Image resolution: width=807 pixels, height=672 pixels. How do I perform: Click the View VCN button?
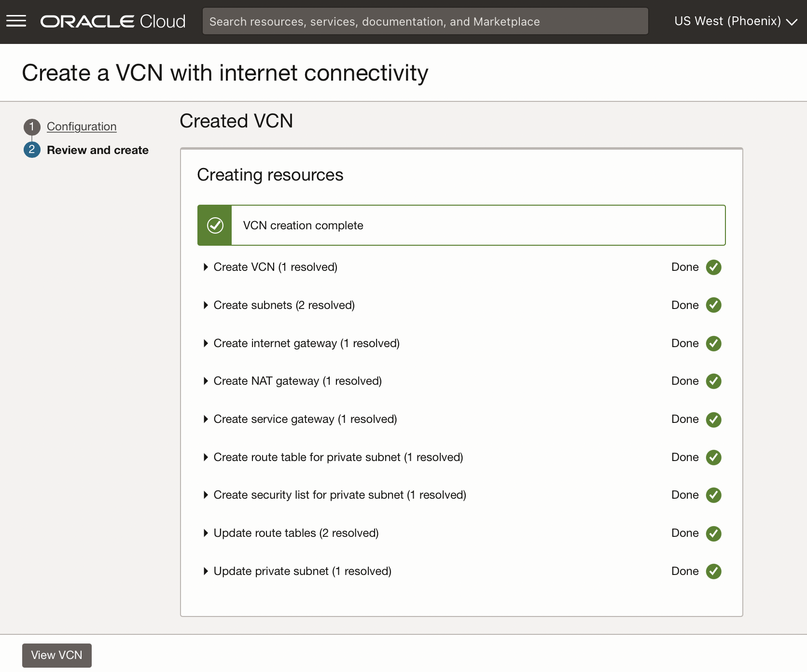point(56,655)
